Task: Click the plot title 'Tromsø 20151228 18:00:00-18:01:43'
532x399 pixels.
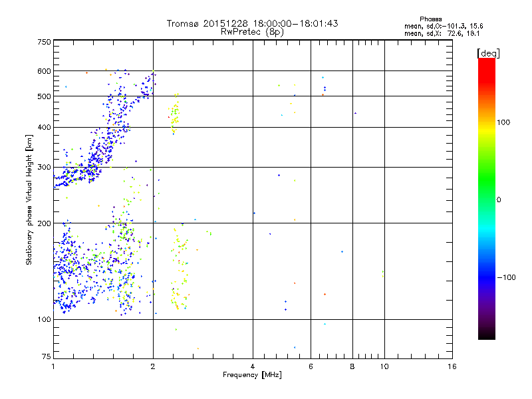Action: click(x=252, y=23)
